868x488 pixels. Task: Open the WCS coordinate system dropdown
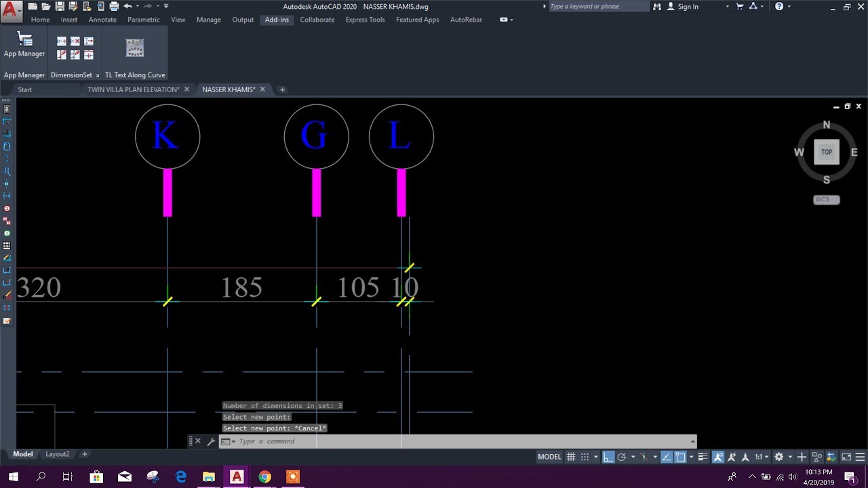click(x=827, y=200)
